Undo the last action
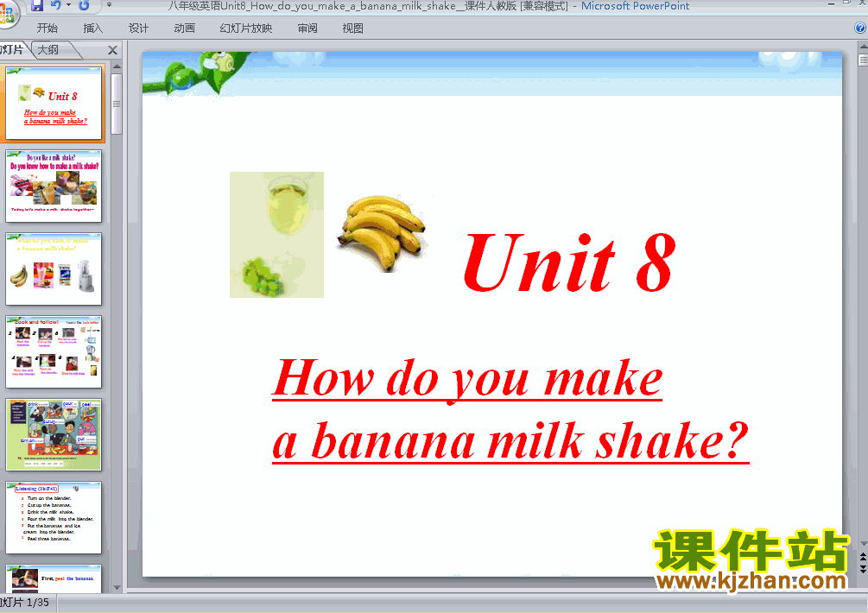 [x=56, y=5]
